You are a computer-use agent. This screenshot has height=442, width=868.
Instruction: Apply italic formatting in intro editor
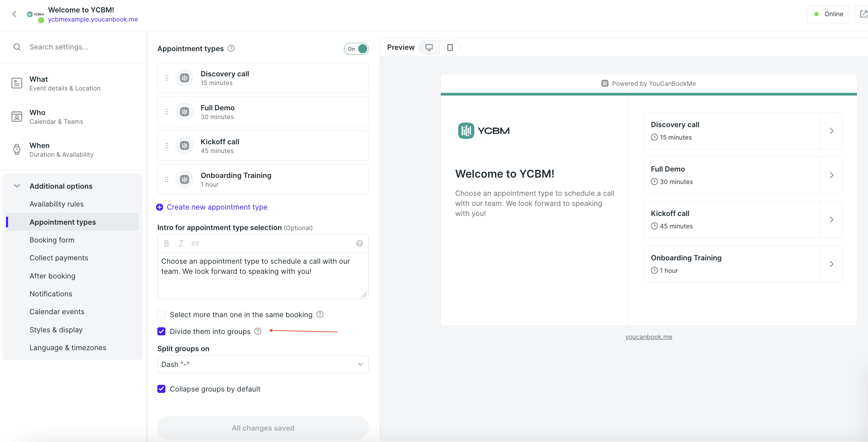[181, 244]
